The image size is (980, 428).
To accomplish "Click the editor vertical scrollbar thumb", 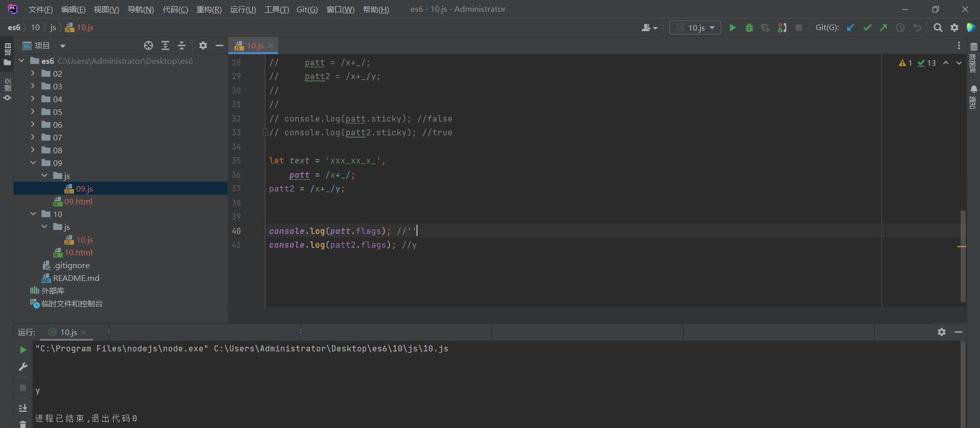I will 963,255.
